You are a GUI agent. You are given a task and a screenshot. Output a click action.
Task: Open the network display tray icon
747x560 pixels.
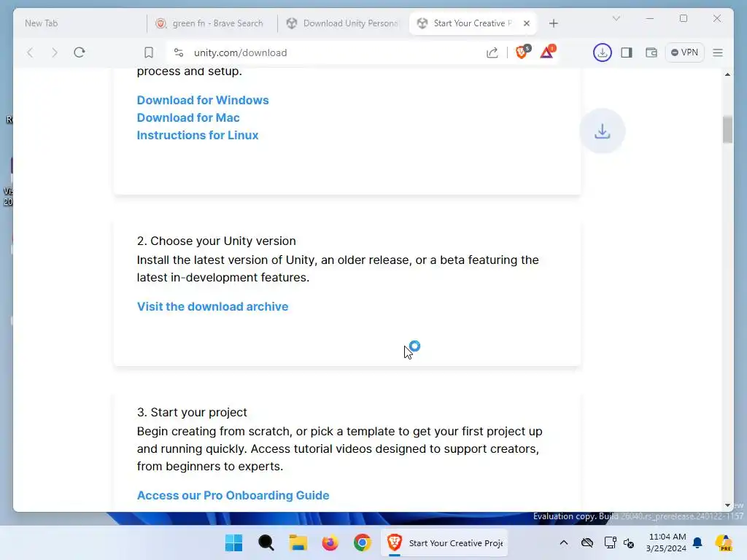point(610,542)
